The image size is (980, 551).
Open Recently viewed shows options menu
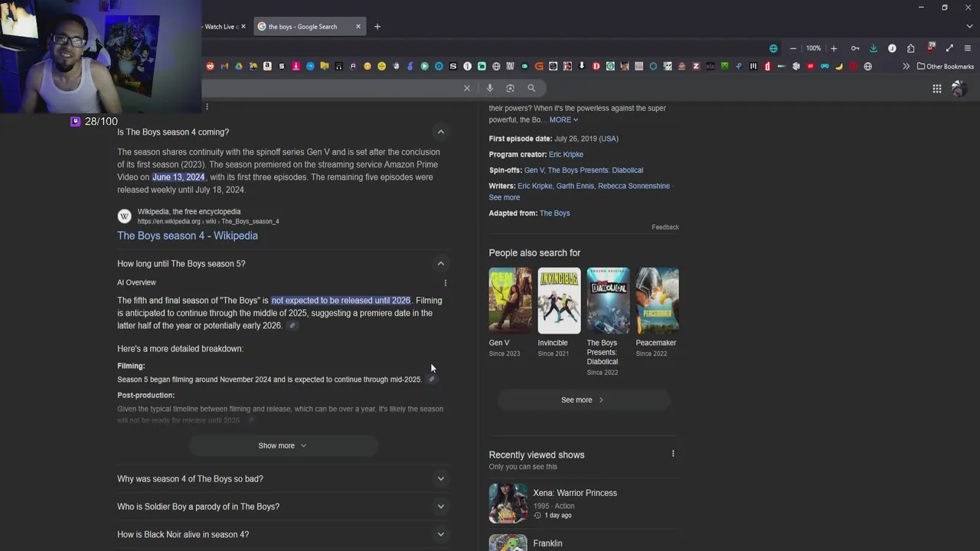673,454
